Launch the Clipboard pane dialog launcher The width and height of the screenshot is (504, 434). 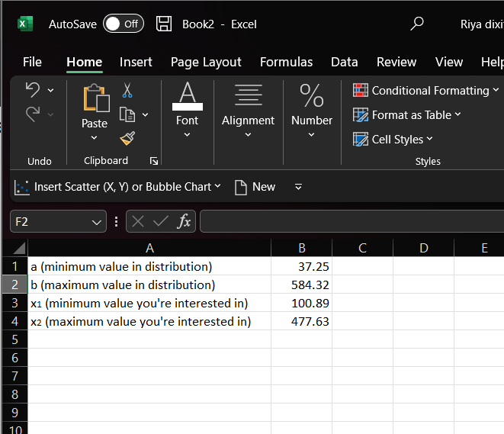pos(154,161)
